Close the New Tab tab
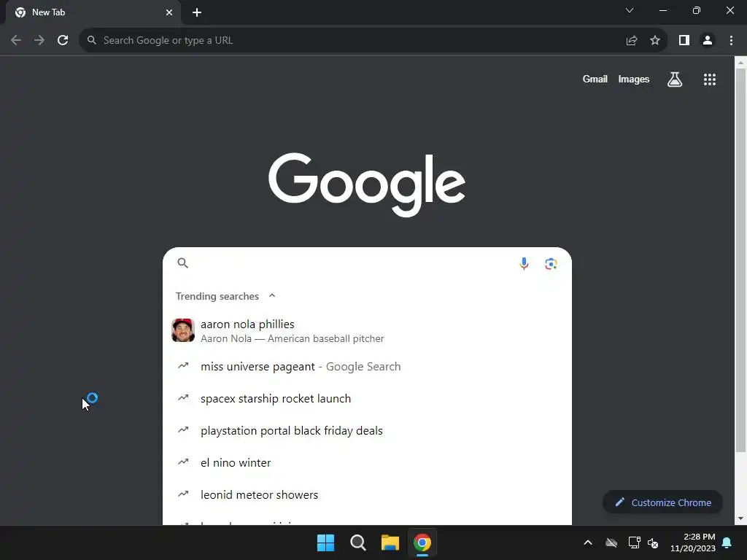 pyautogui.click(x=169, y=12)
